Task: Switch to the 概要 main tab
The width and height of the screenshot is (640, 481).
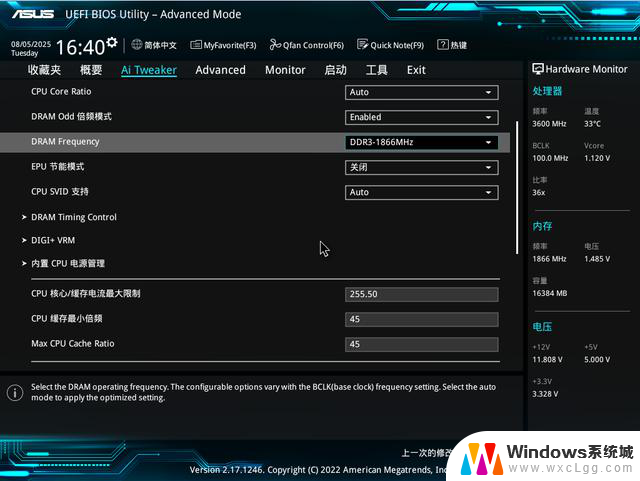Action: point(91,70)
